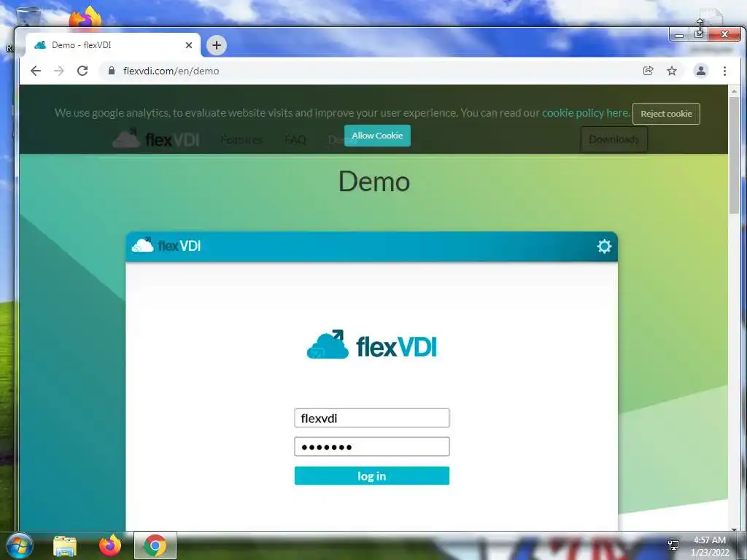
Task: Click the flexVDI cloud logo in demo header
Action: [x=166, y=246]
